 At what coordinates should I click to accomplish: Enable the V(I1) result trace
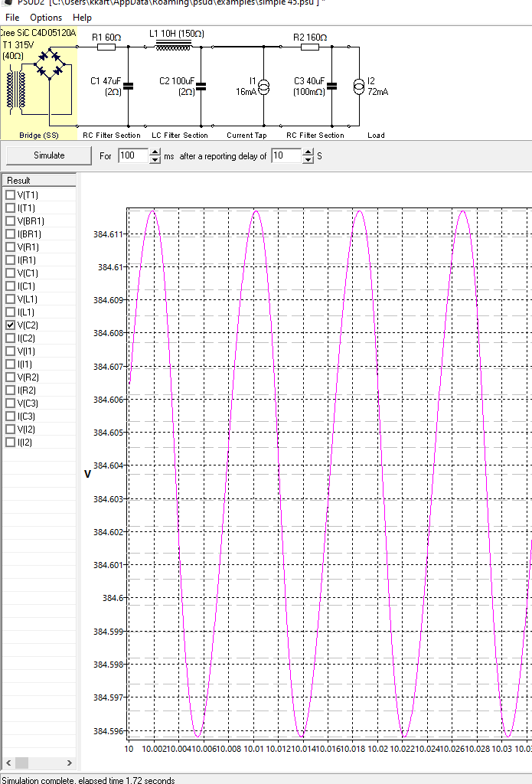point(10,351)
